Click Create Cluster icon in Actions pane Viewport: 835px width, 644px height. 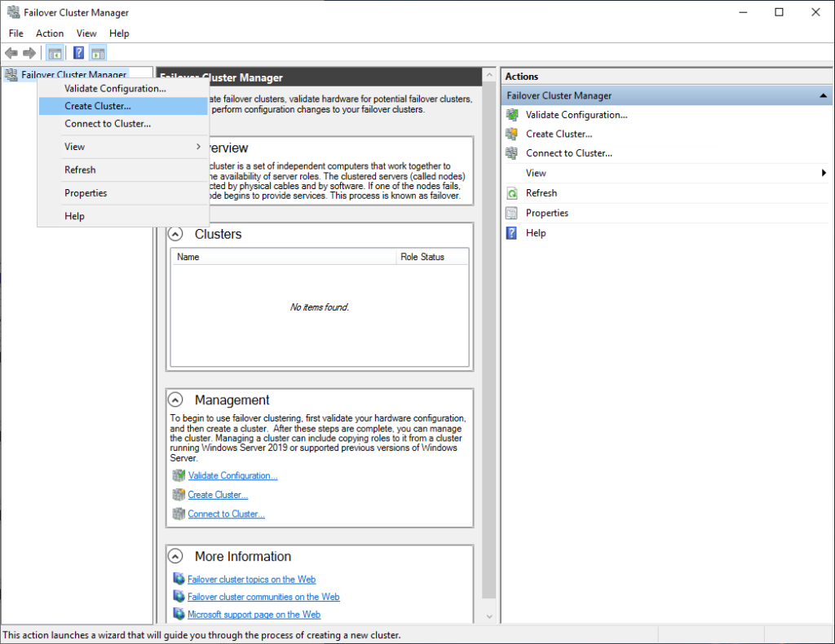tap(511, 134)
